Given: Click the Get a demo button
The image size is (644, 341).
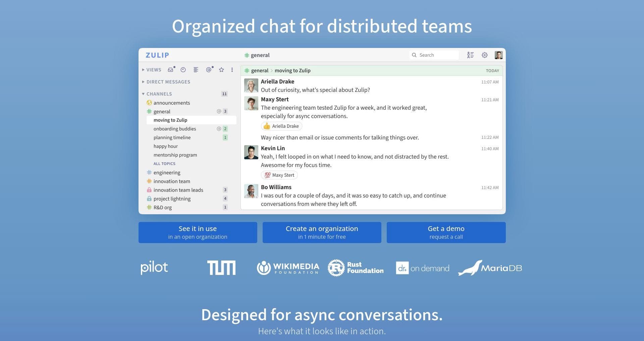Looking at the screenshot, I should tap(446, 232).
